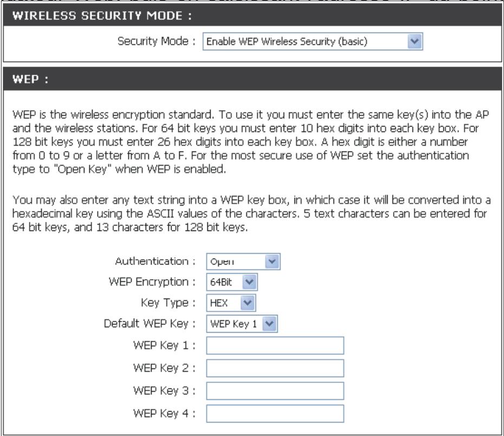Focus the WEP Key 2 input field
Screen dimensions: 504x436
coord(275,368)
